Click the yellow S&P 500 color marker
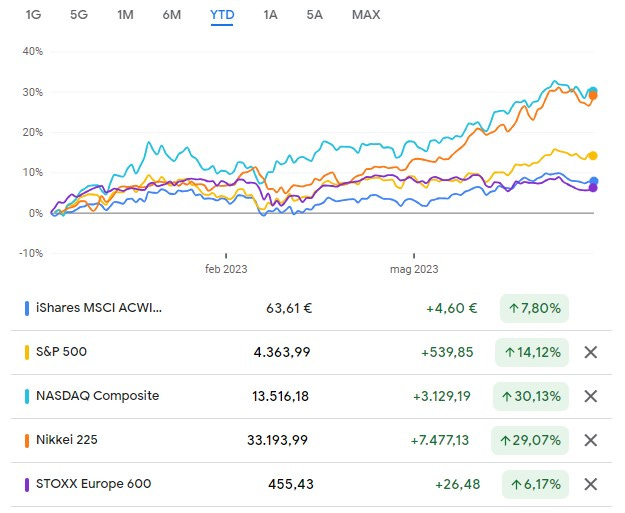625x513 pixels. [27, 352]
